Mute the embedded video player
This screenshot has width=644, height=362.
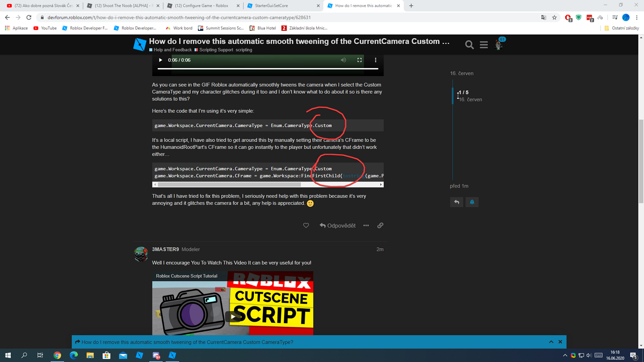tap(343, 60)
